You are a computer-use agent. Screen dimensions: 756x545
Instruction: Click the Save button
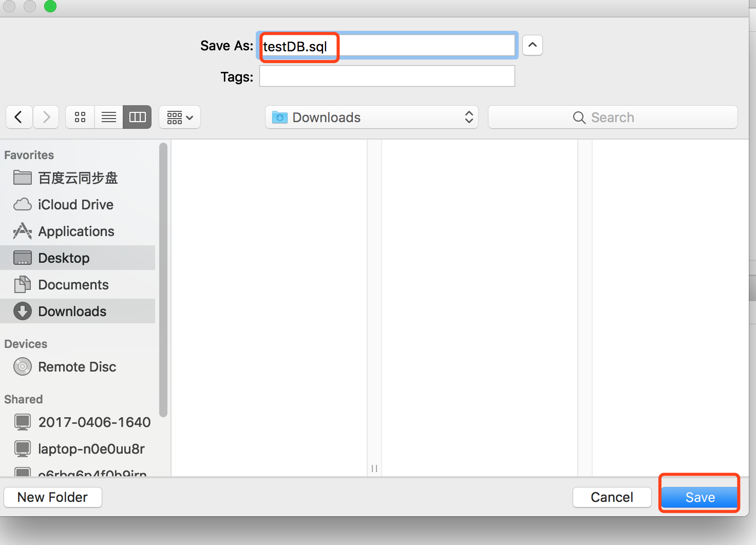(x=700, y=497)
